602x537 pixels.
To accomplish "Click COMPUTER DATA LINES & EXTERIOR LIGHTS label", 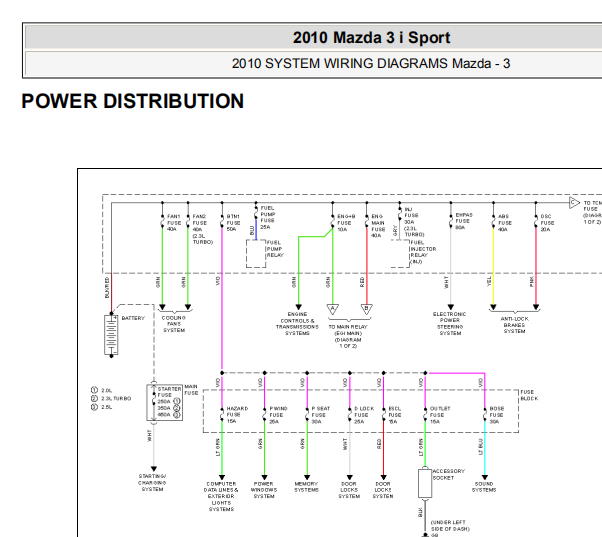I will pyautogui.click(x=221, y=496).
